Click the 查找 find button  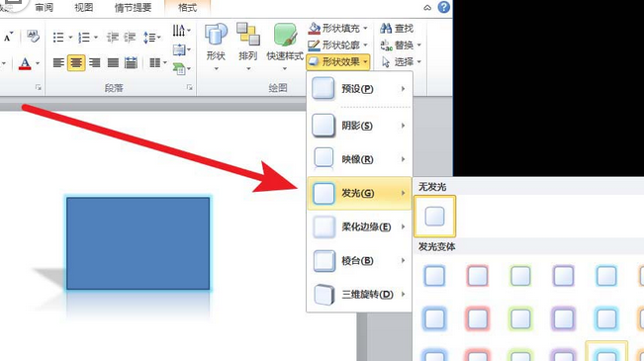[397, 28]
